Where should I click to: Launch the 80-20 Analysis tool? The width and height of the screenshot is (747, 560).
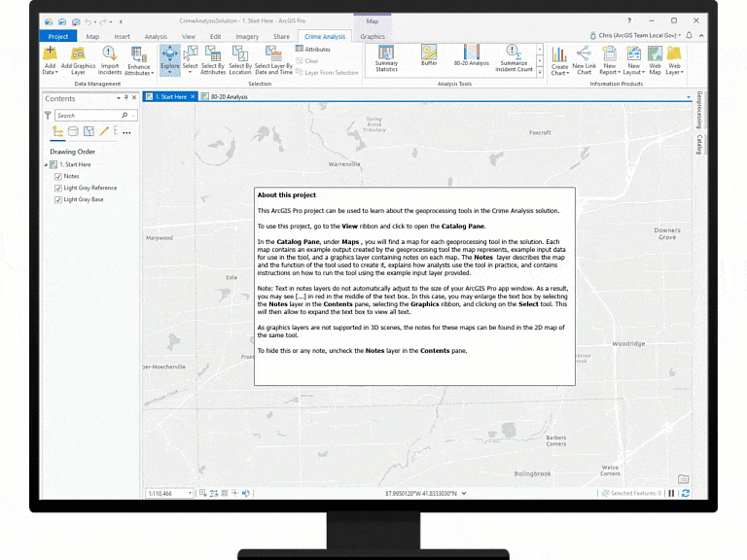pyautogui.click(x=471, y=55)
